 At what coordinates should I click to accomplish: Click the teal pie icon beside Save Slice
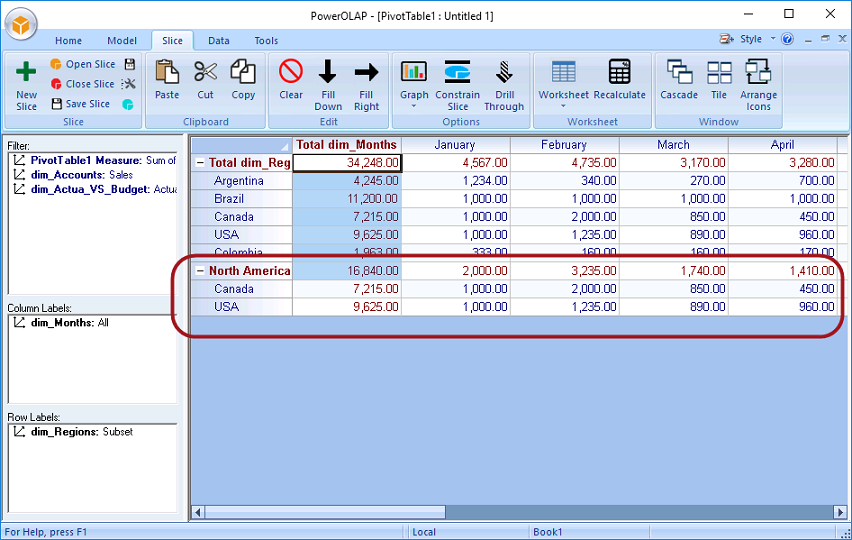tap(128, 104)
